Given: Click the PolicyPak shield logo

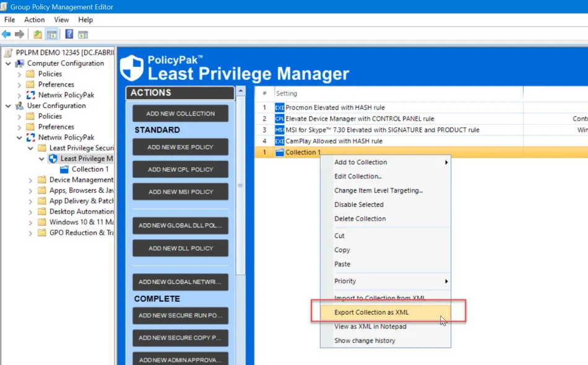Looking at the screenshot, I should 132,68.
